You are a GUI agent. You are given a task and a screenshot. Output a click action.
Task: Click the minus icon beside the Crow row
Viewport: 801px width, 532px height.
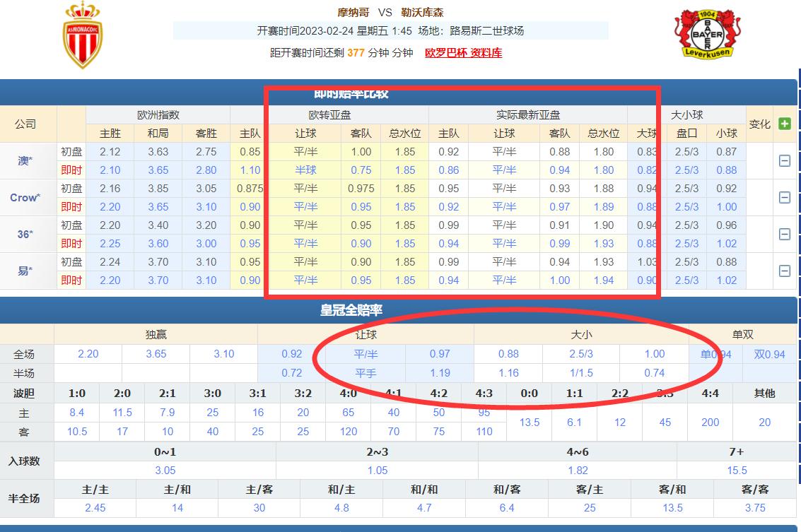click(x=784, y=197)
